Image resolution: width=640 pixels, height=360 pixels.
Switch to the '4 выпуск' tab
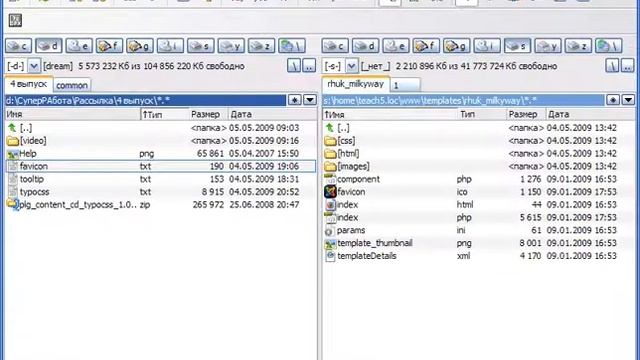tap(29, 84)
